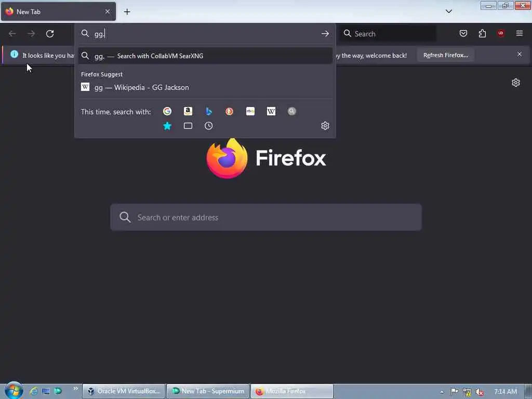Select 'Search with CollabVM SearXNG' suggestion
The image size is (532, 399).
205,56
